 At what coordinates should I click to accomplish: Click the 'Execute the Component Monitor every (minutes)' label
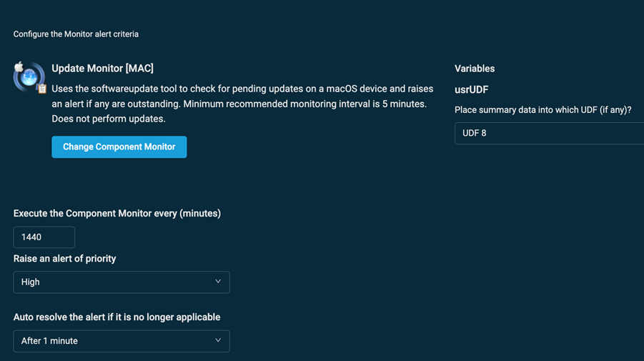117,214
